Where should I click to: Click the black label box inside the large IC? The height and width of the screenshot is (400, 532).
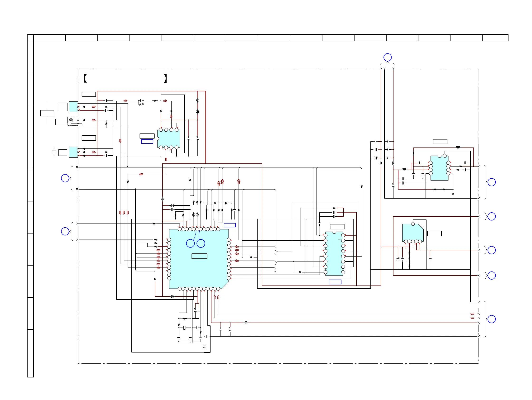coord(199,256)
